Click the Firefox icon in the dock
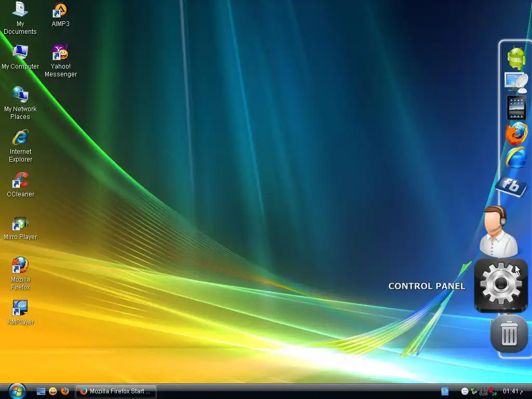Viewport: 532px width, 399px height. [516, 134]
